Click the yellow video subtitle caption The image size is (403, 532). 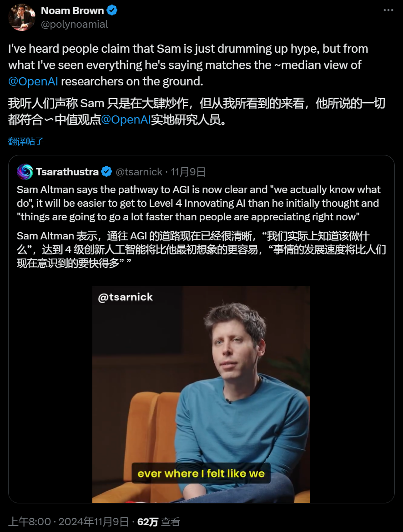click(201, 473)
